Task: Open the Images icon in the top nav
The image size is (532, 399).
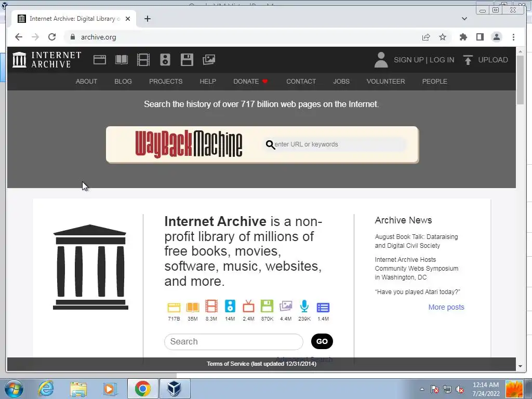Action: pos(209,60)
